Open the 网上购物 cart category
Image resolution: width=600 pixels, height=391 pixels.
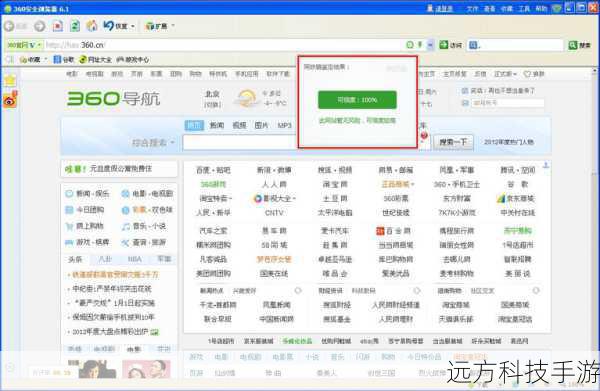pos(84,226)
